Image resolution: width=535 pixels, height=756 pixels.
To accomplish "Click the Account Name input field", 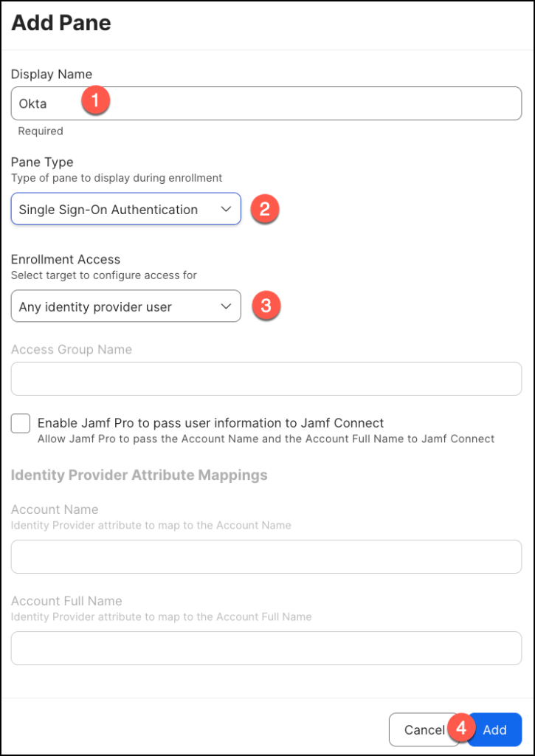I will coord(266,557).
